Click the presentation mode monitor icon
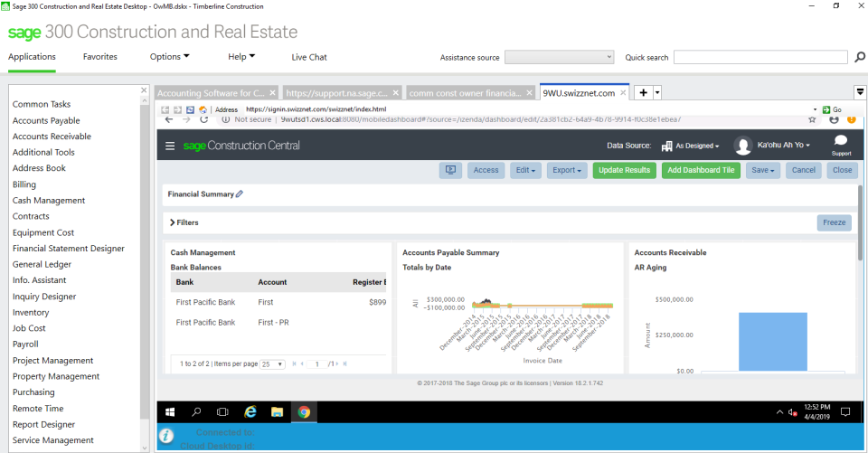Image resolution: width=868 pixels, height=453 pixels. click(x=450, y=170)
